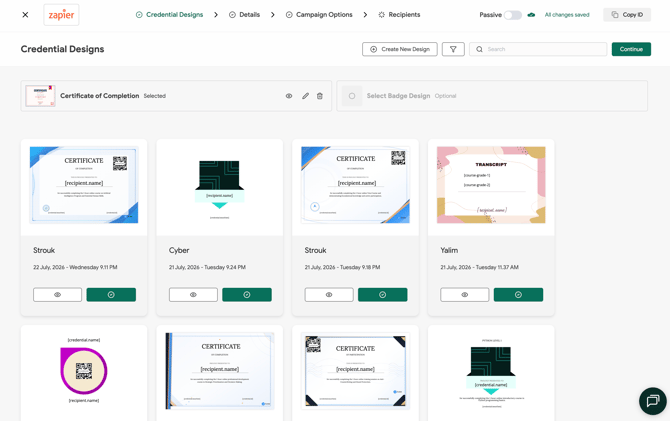Select the Strouk design dated 22 July
670x421 pixels.
[x=111, y=294]
